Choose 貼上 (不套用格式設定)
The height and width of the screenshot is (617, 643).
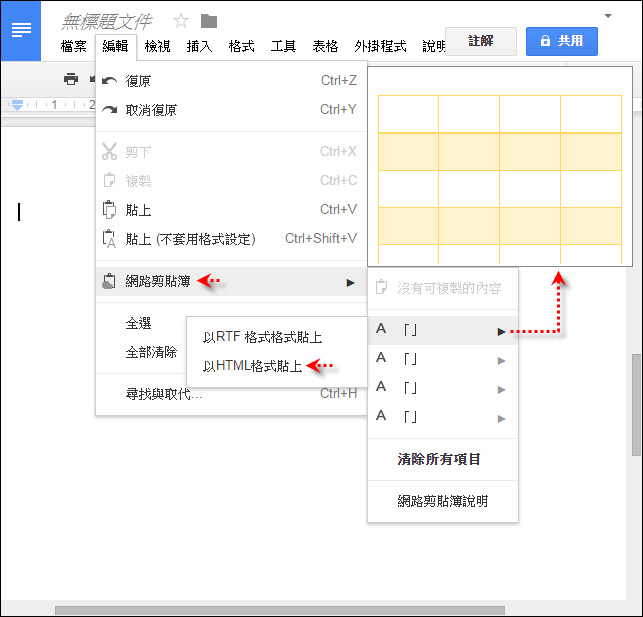231,239
